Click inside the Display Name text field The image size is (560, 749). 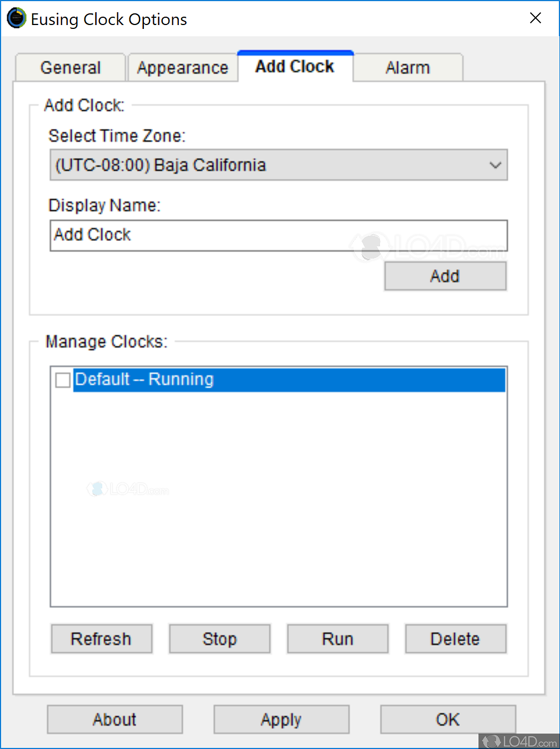(x=278, y=235)
